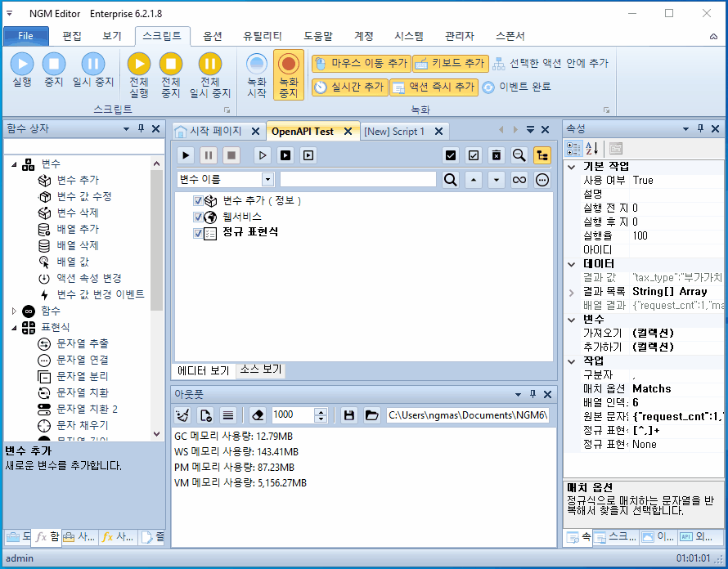Close the OpenAPI Test tab
Viewport: 728px width, 569px height.
click(x=348, y=132)
